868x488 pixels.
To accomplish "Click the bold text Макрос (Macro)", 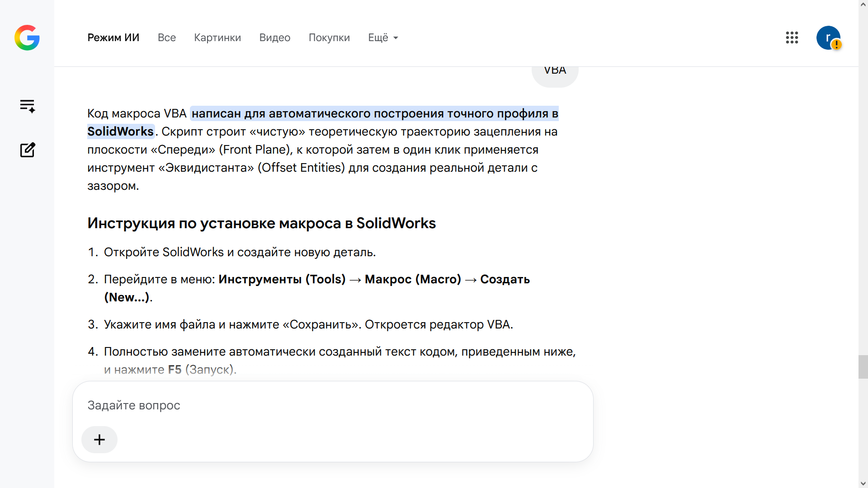I will pyautogui.click(x=413, y=279).
